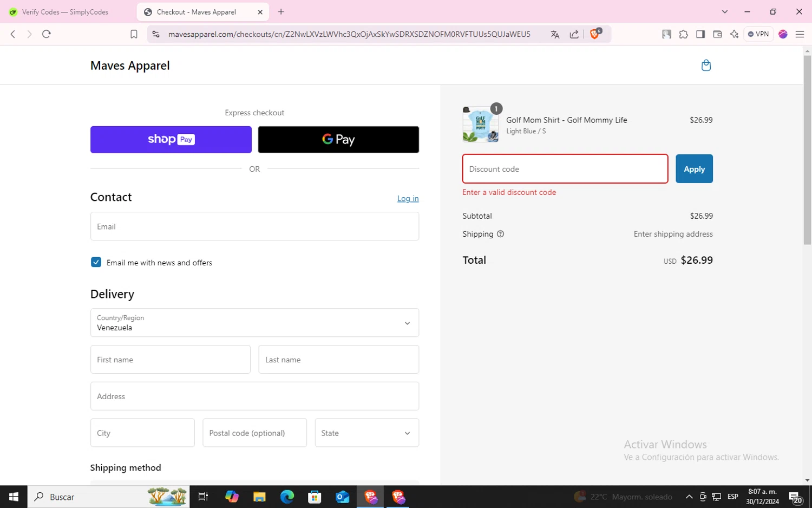Click the browser address bar URL
Viewport: 812px width, 508px height.
[x=349, y=34]
